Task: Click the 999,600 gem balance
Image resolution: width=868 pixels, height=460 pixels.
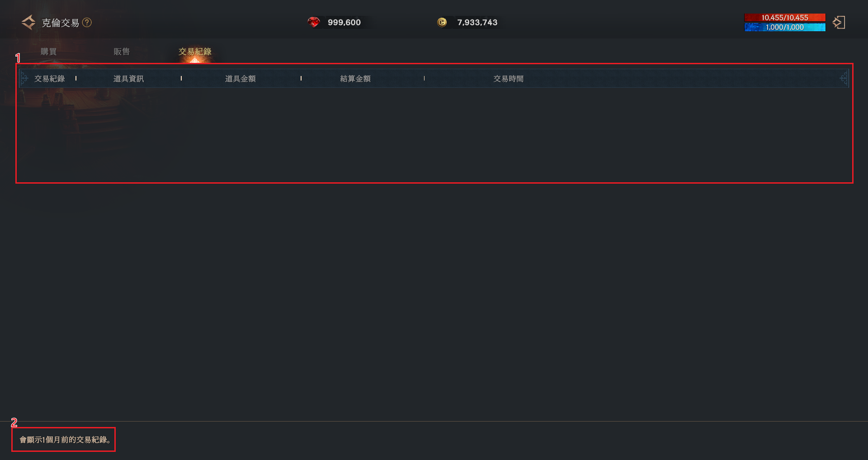Action: [344, 22]
